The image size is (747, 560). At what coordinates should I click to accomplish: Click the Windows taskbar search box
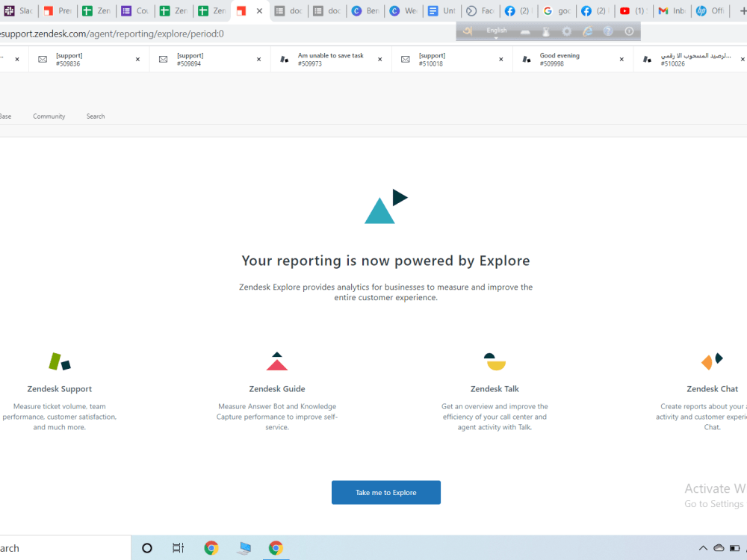[x=65, y=548]
